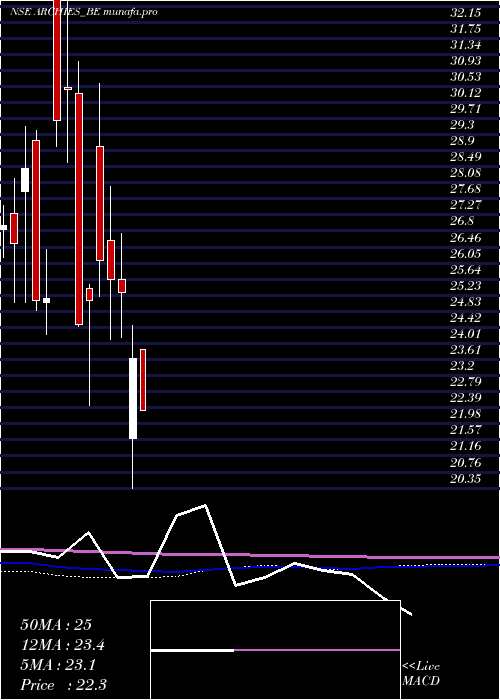Click the tallest red candle spanning 30 to 24.4
The image size is (500, 700).
79,209
